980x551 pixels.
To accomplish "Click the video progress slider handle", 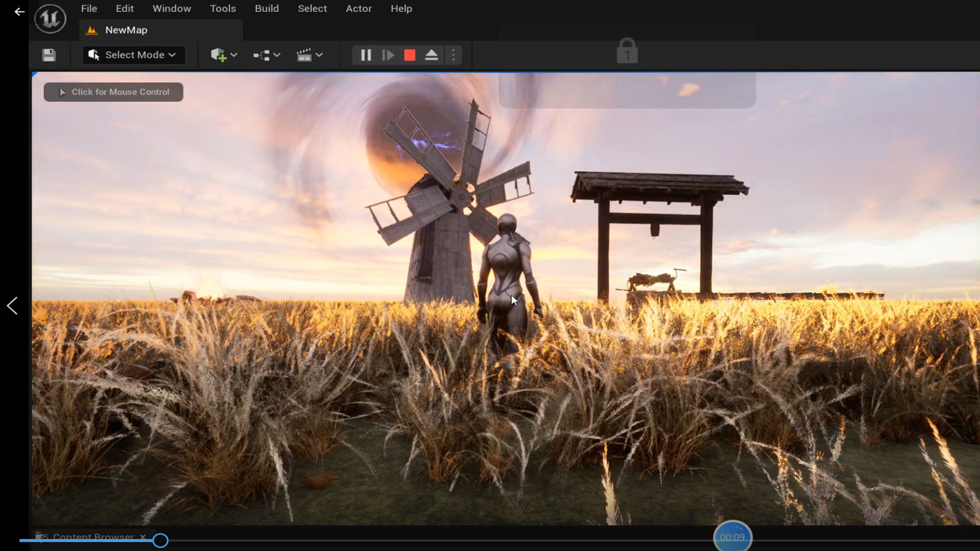I will (160, 540).
